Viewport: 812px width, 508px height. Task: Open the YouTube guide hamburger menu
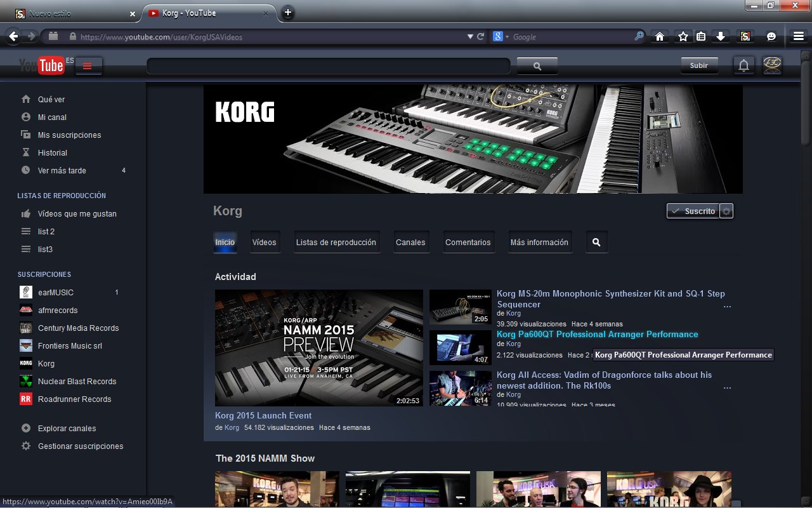88,66
